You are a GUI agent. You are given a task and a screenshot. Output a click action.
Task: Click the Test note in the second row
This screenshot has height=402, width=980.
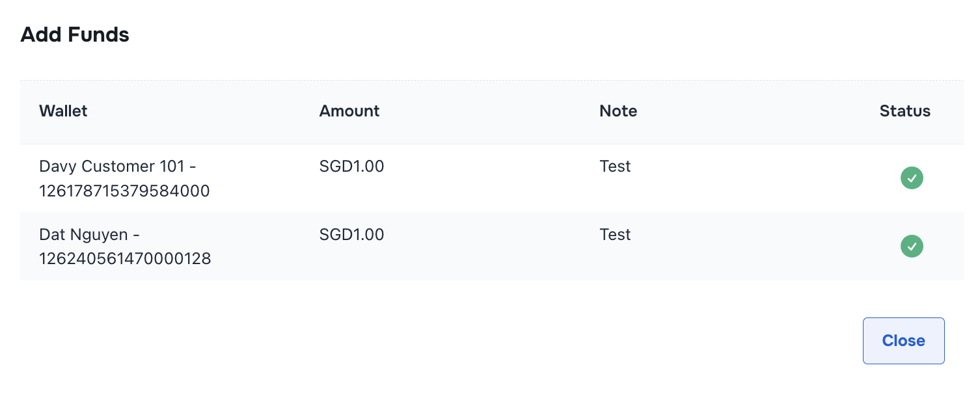(x=614, y=235)
